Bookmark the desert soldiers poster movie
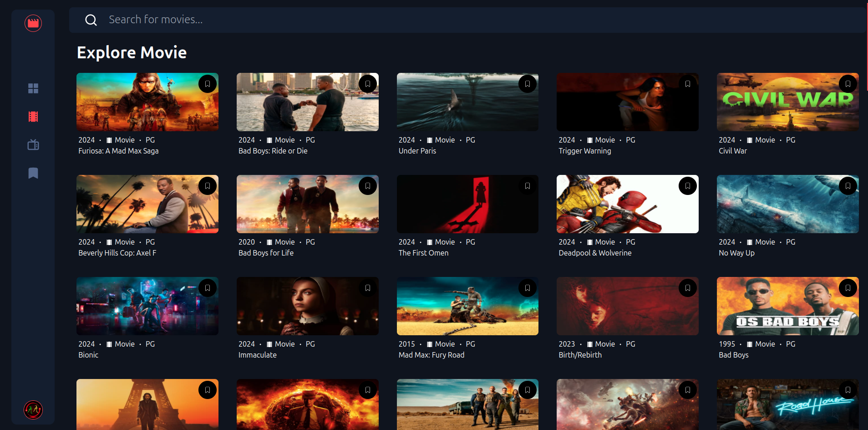The width and height of the screenshot is (868, 430). click(x=528, y=390)
